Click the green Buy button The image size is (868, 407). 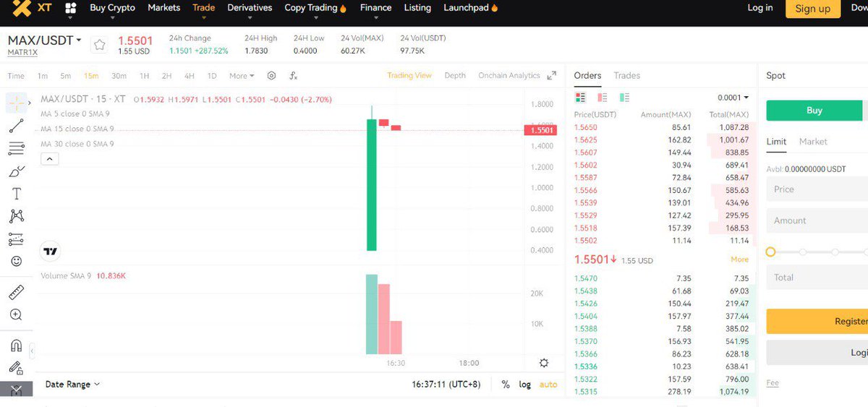tap(814, 111)
